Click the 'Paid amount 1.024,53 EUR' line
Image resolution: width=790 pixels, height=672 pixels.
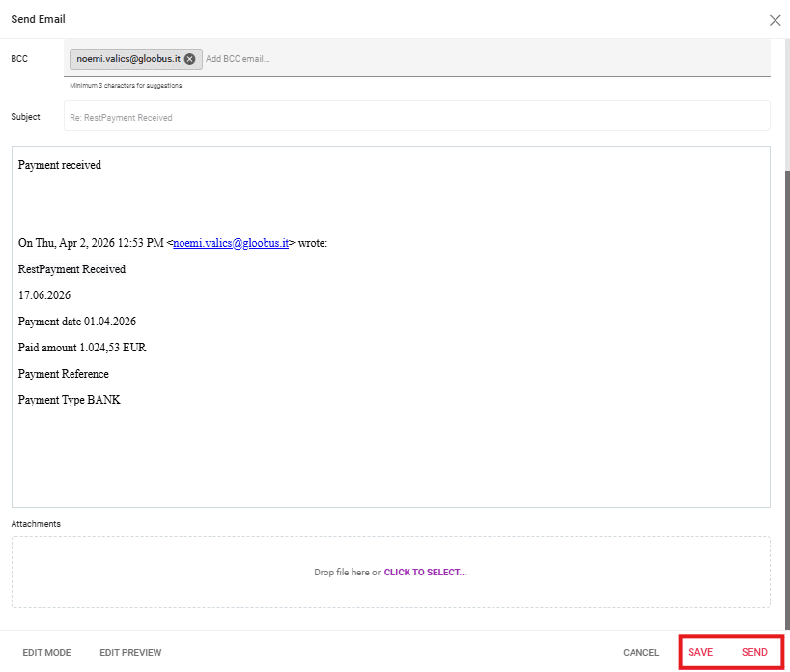click(x=82, y=348)
